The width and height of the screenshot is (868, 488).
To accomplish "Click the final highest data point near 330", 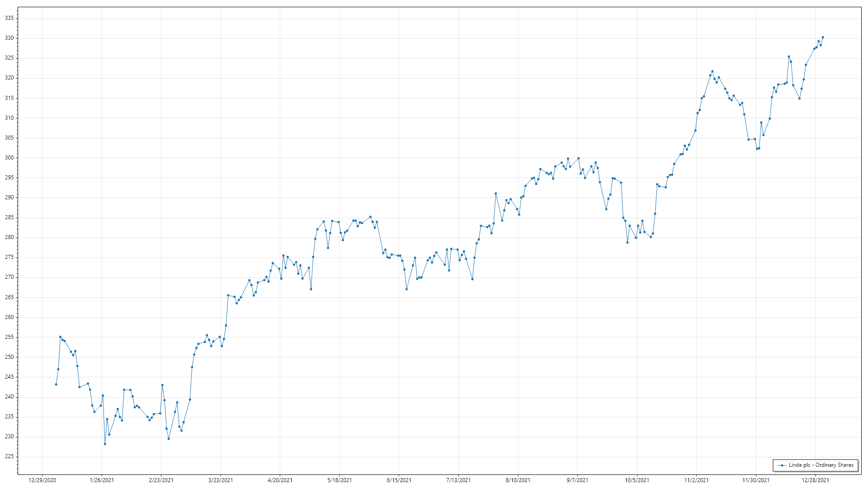I will point(823,38).
